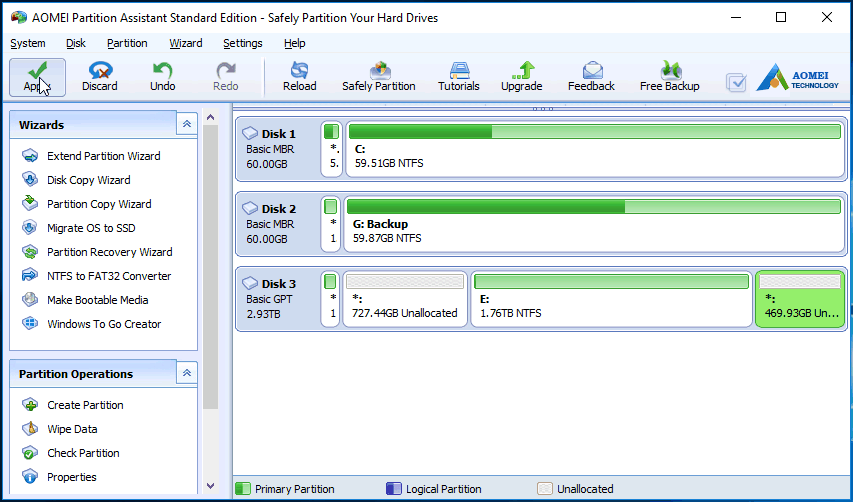Click the Logical Partition legend swatch

[x=393, y=489]
